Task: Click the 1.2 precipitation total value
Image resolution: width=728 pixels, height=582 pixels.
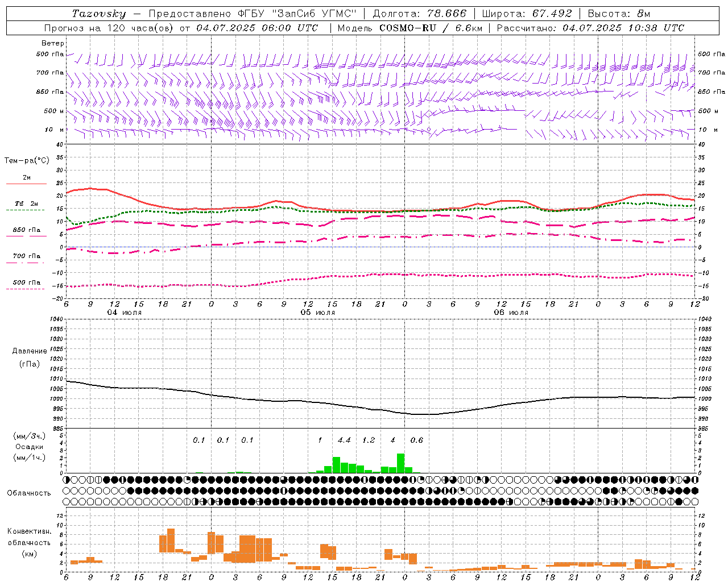Action: click(369, 440)
